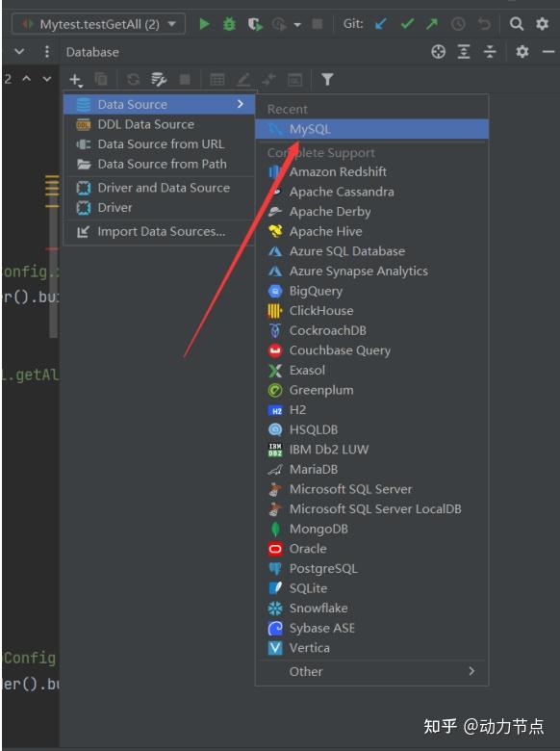
Task: Choose Data Source from Path
Action: click(x=159, y=164)
